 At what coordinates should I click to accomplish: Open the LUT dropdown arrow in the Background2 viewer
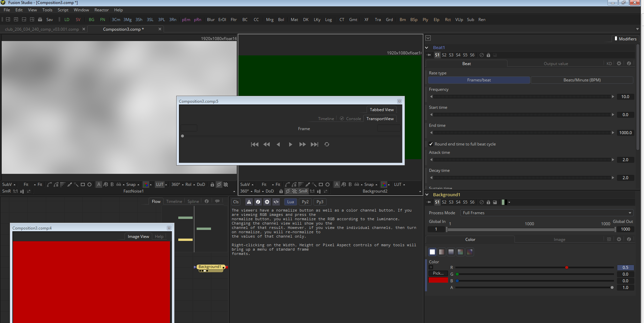pos(404,185)
